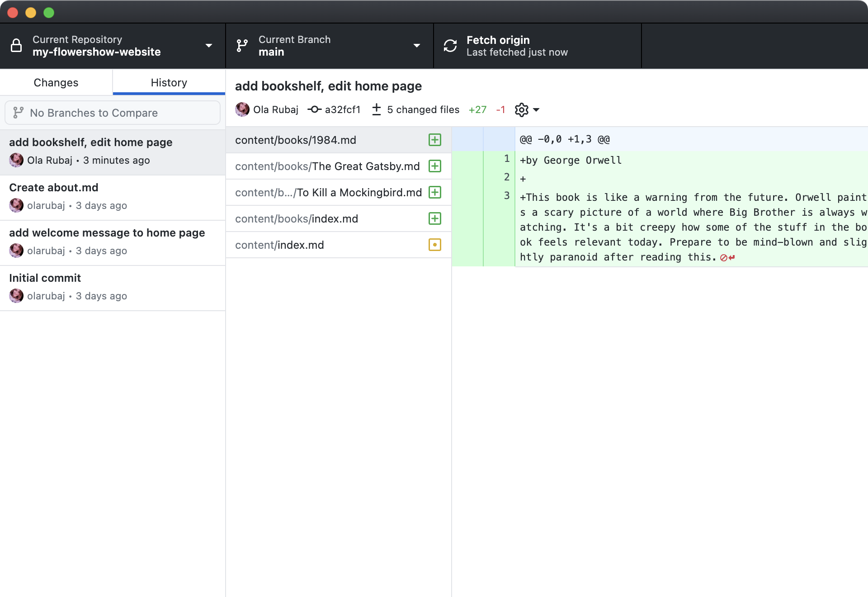This screenshot has width=868, height=597.
Task: Click the branch icon beside Current Branch
Action: point(242,46)
